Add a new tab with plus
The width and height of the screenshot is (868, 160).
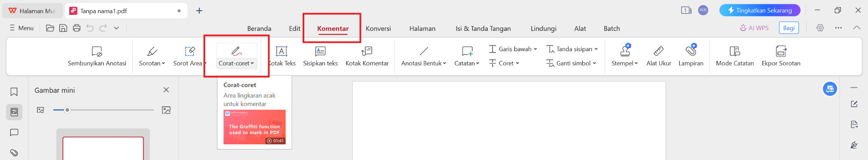coord(199,11)
